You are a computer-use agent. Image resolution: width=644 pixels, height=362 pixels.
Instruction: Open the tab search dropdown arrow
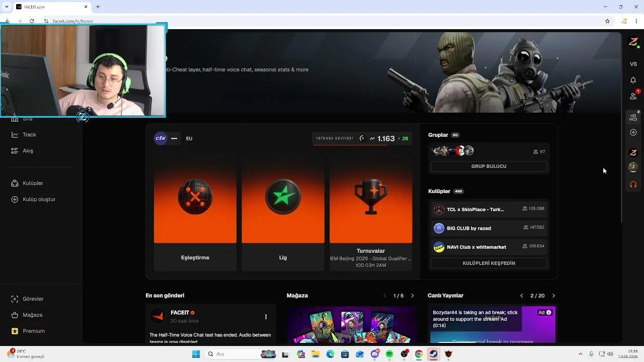[x=7, y=7]
